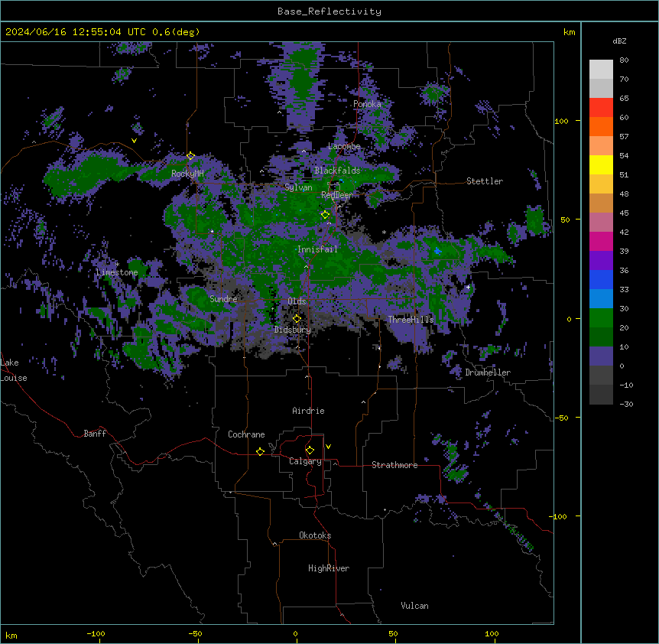Select the bright yellow swatch between 54 and 51
The width and height of the screenshot is (659, 644).
601,164
